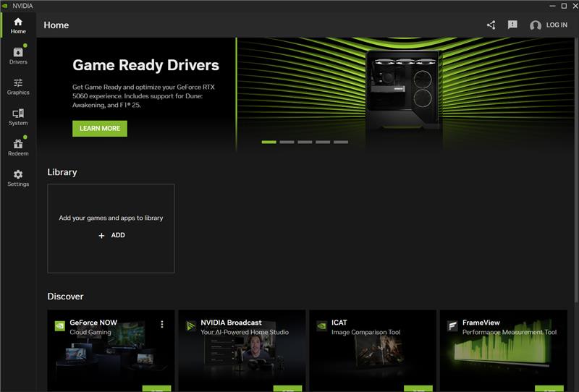Click the 'Home' page title

point(56,25)
